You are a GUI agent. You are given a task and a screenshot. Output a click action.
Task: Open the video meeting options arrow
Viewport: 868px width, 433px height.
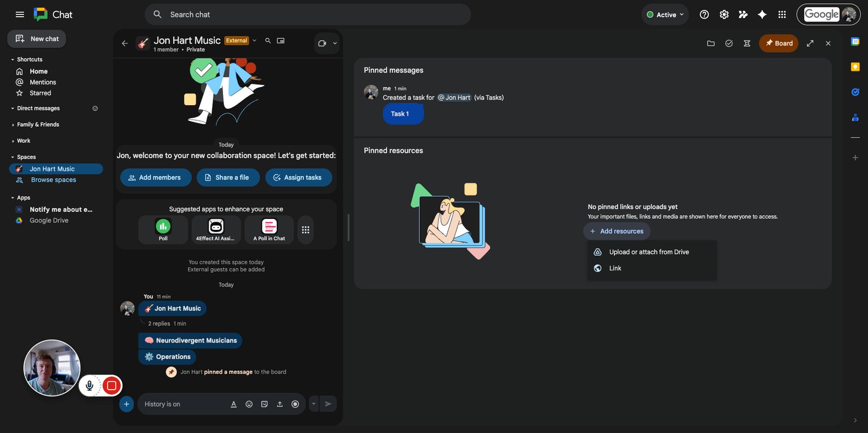(x=335, y=43)
